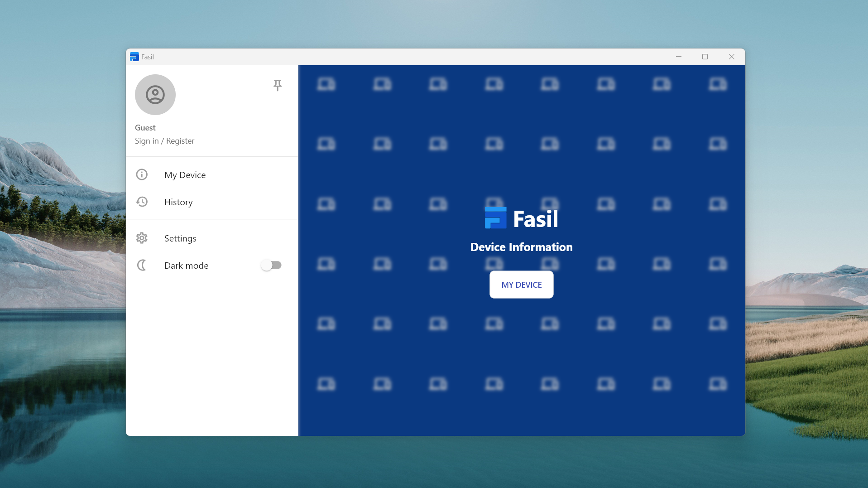The image size is (868, 488).
Task: Click the MY DEVICE button
Action: pos(521,285)
